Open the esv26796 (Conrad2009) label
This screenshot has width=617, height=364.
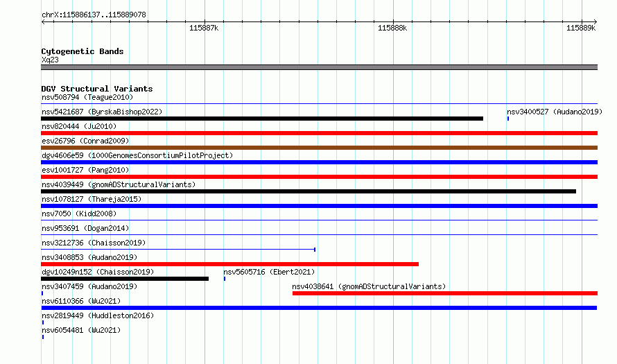tap(85, 141)
